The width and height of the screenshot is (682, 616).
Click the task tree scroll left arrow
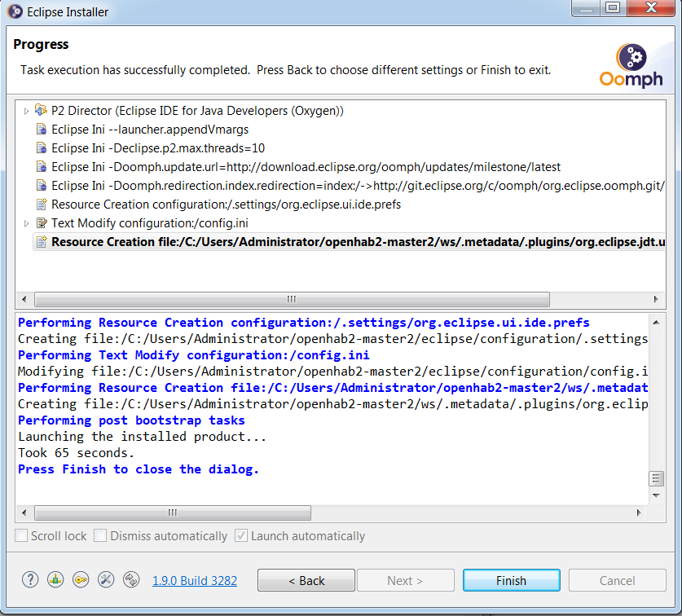[24, 299]
